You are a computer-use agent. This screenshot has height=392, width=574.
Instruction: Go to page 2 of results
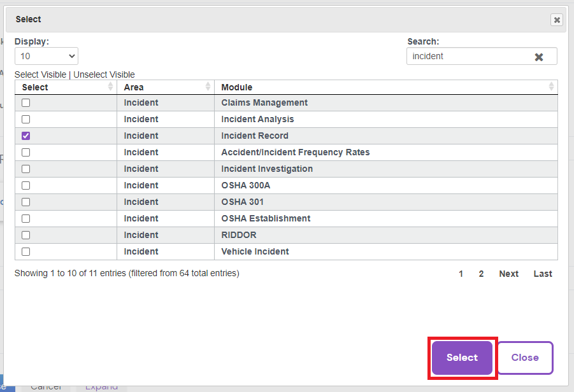coord(480,274)
